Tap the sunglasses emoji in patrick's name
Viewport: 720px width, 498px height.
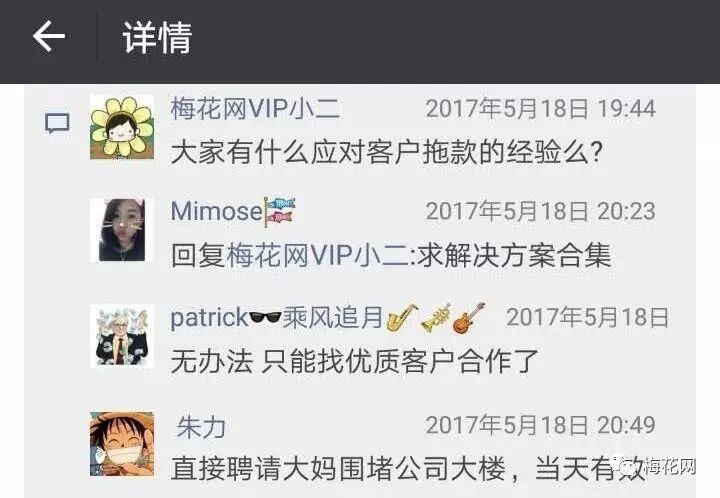[265, 317]
